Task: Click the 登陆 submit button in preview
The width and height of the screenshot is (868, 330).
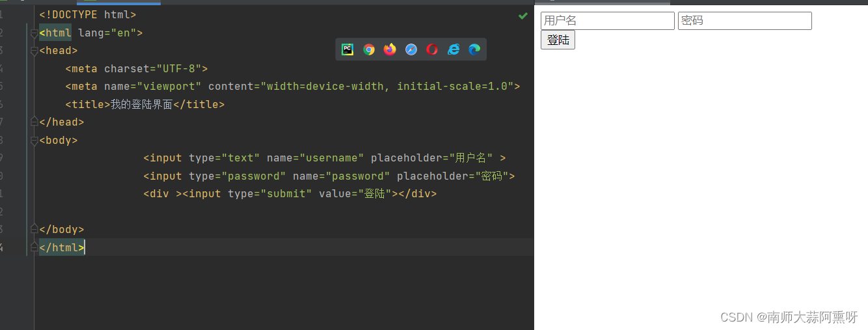Action: click(x=558, y=40)
